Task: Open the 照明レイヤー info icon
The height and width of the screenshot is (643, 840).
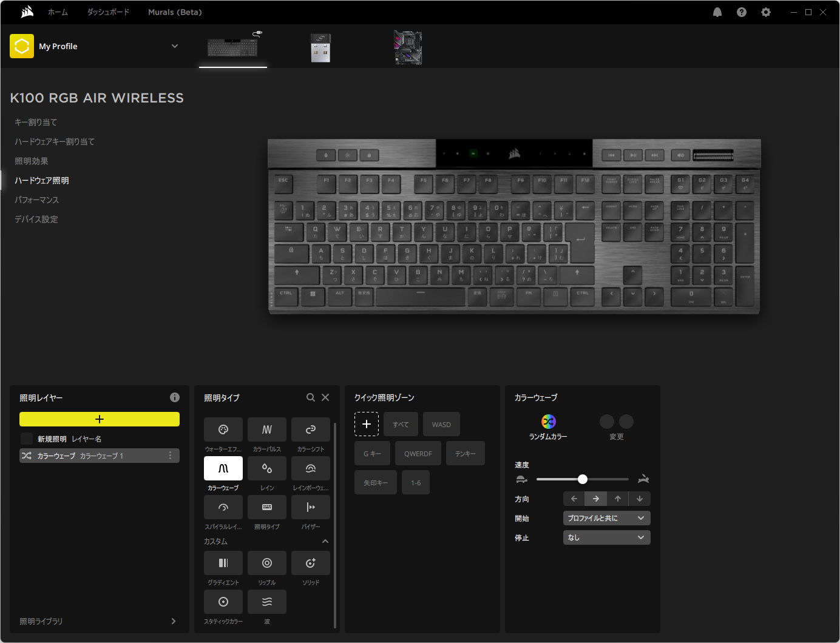Action: coord(175,397)
